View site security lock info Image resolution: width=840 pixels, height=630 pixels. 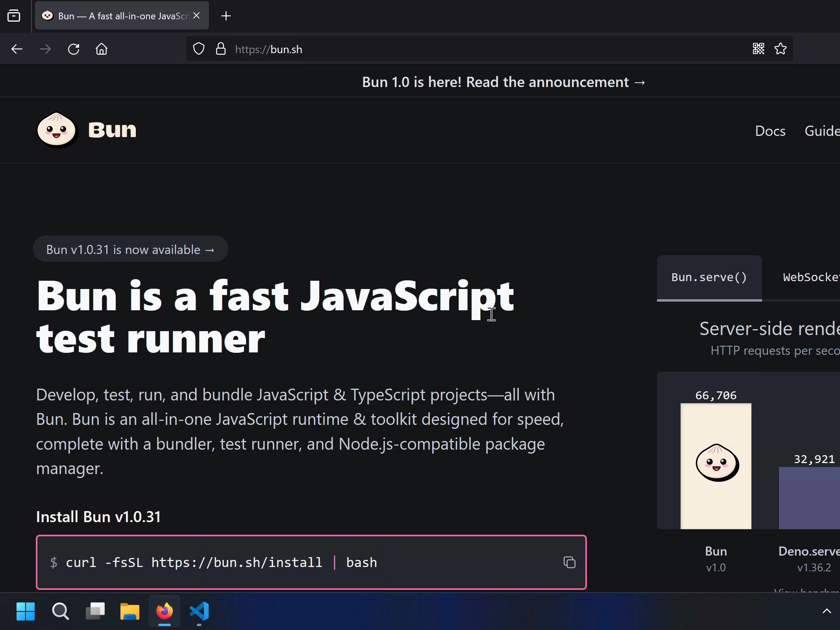(221, 49)
